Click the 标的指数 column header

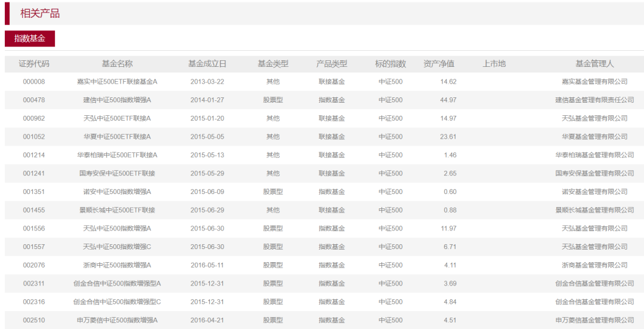pos(391,64)
